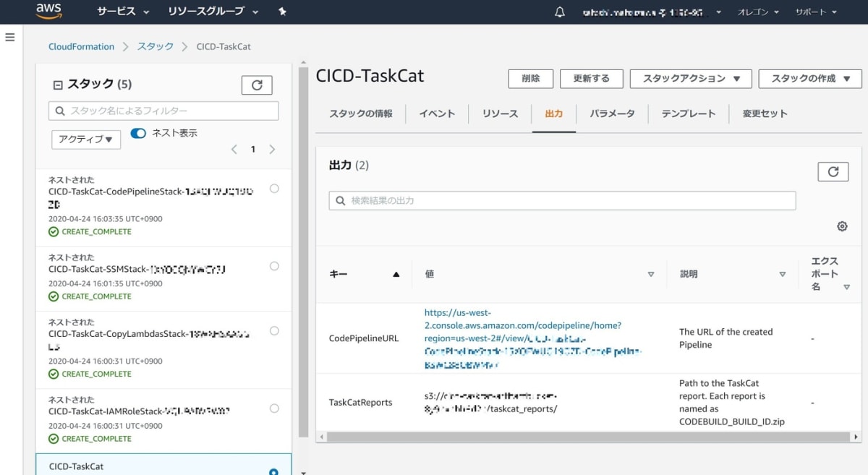Switch to the stack info tab

[x=361, y=114]
